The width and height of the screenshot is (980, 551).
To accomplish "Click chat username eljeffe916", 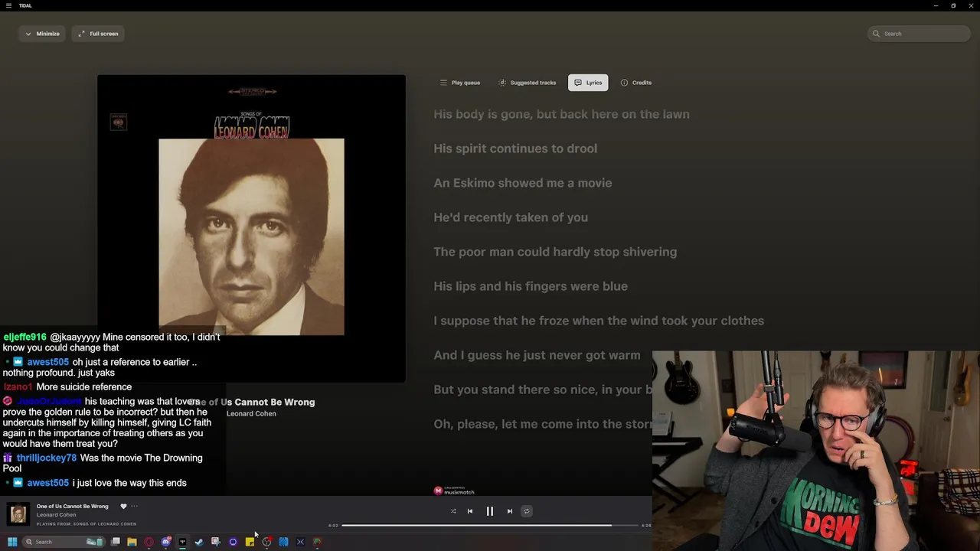I will click(24, 337).
